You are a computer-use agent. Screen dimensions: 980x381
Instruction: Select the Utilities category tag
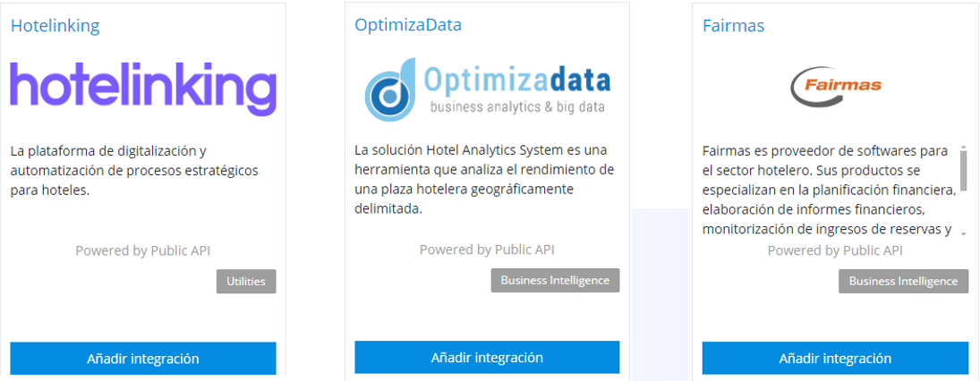point(246,282)
